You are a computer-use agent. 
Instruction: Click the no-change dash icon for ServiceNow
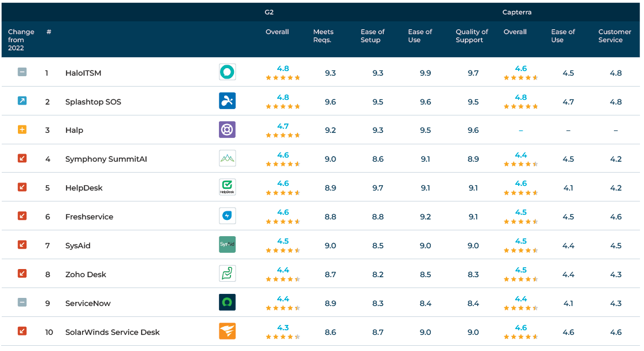click(x=22, y=303)
